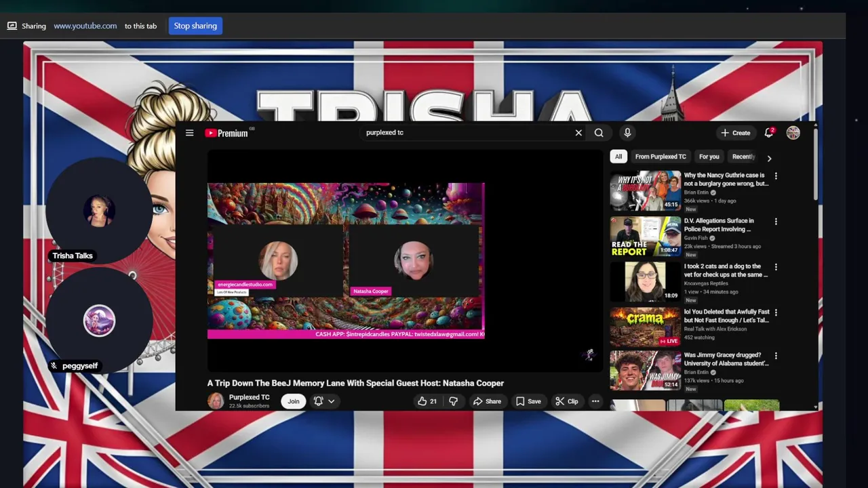Select the All filter chip
Viewport: 868px width, 488px height.
pyautogui.click(x=618, y=157)
